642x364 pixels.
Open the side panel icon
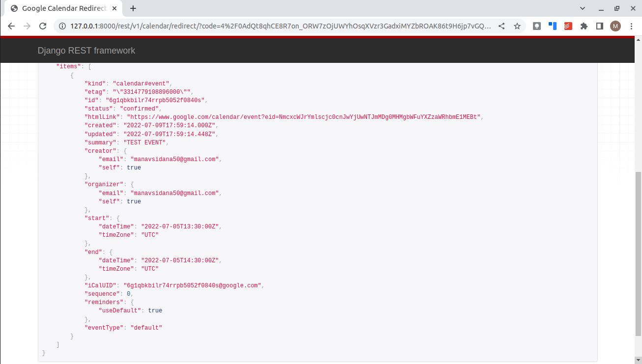tap(600, 26)
